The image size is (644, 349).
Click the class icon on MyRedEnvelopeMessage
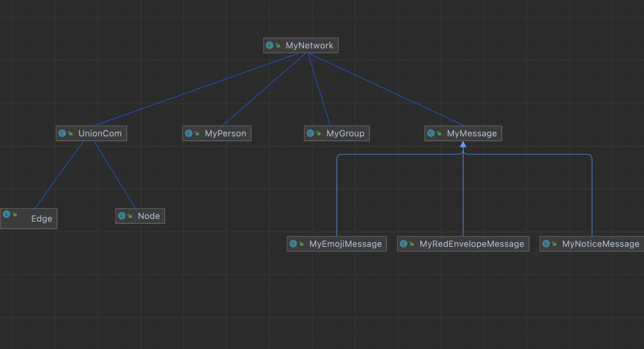click(404, 244)
